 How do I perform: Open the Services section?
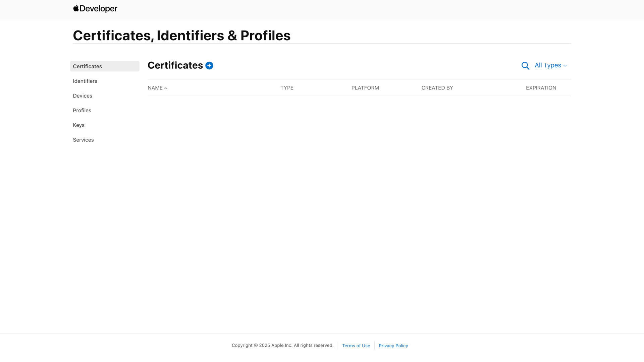pyautogui.click(x=83, y=140)
